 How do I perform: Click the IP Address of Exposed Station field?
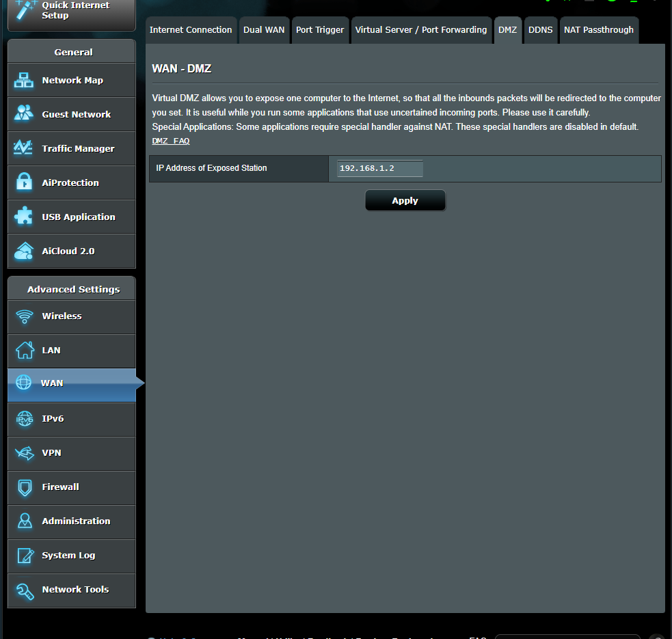380,169
